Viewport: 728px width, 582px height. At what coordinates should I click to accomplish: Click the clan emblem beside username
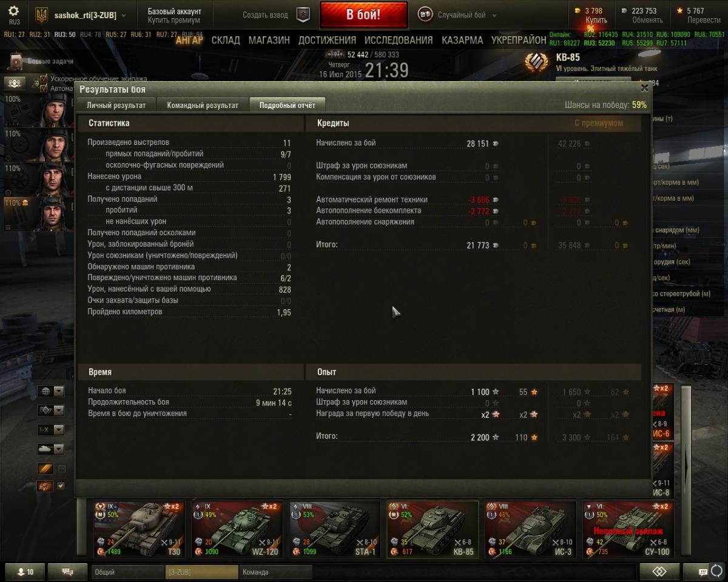coord(41,15)
